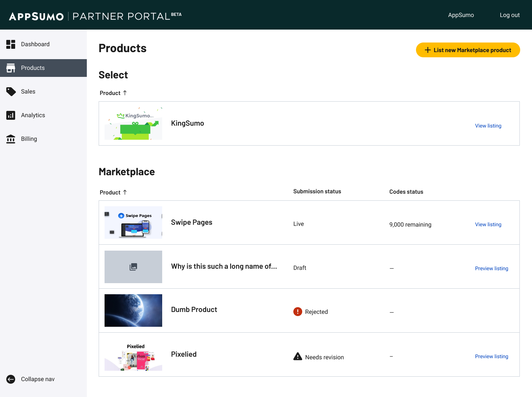
Task: Click the Dashboard grid icon
Action: click(11, 44)
